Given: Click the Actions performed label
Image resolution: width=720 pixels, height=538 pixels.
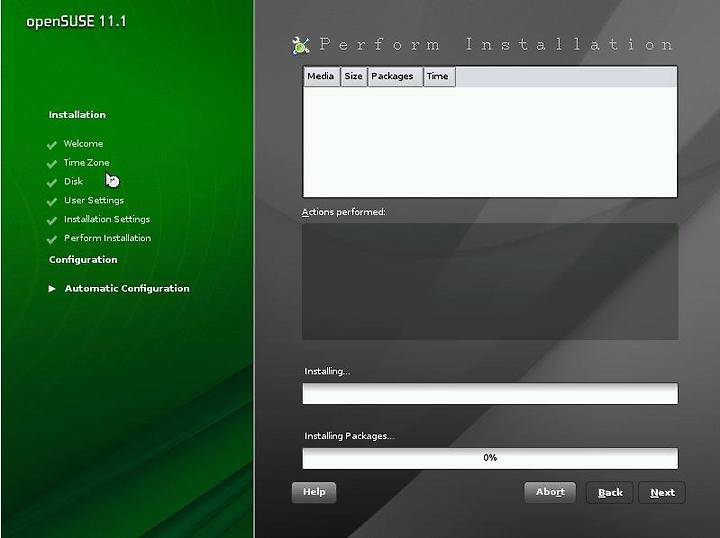Looking at the screenshot, I should click(343, 212).
